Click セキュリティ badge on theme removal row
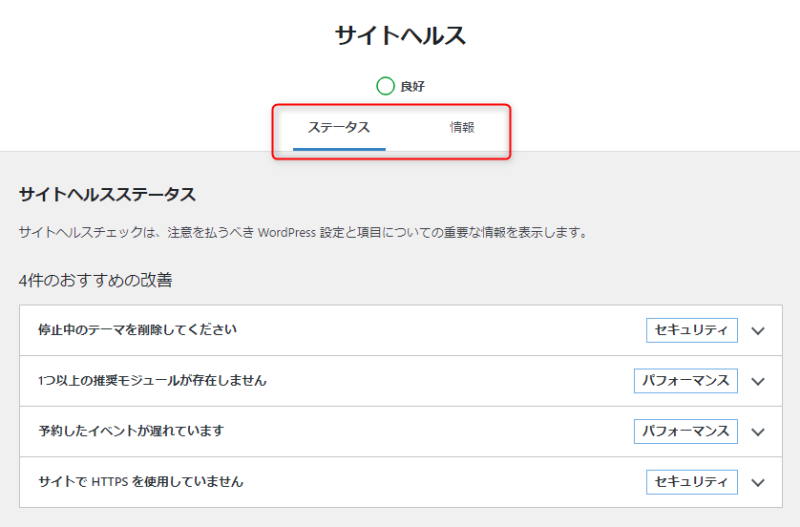Viewport: 800px width, 527px height. tap(692, 331)
